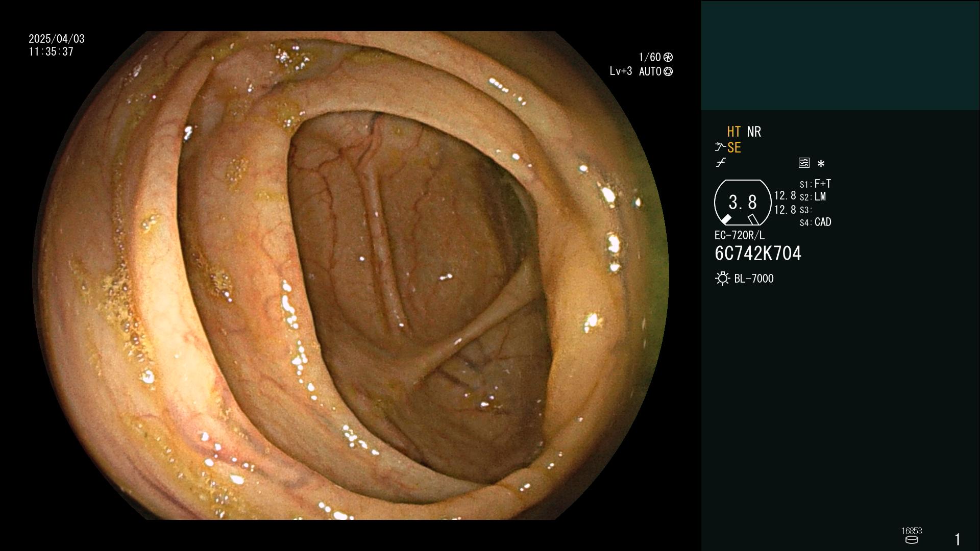Click the orange SE label
The width and height of the screenshot is (980, 551).
pos(734,147)
